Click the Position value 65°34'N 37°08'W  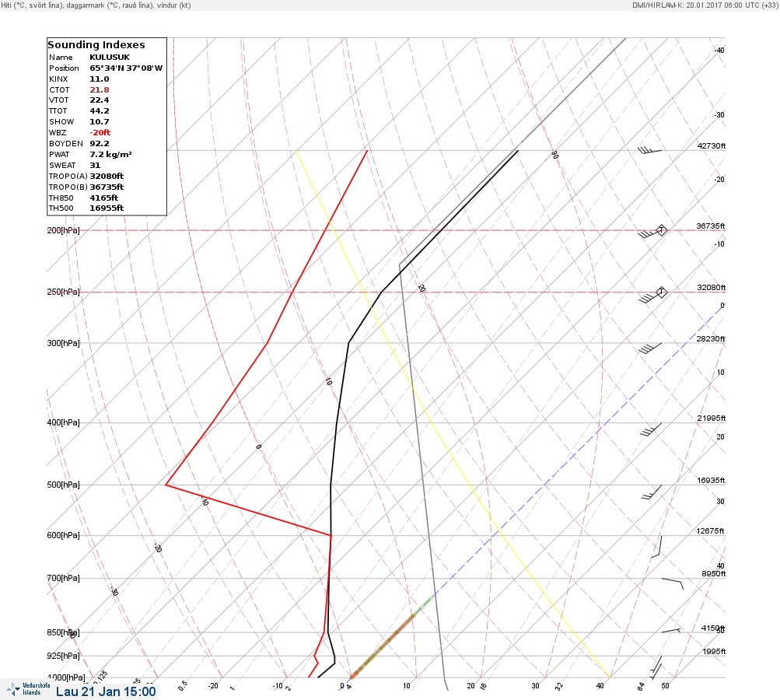126,68
